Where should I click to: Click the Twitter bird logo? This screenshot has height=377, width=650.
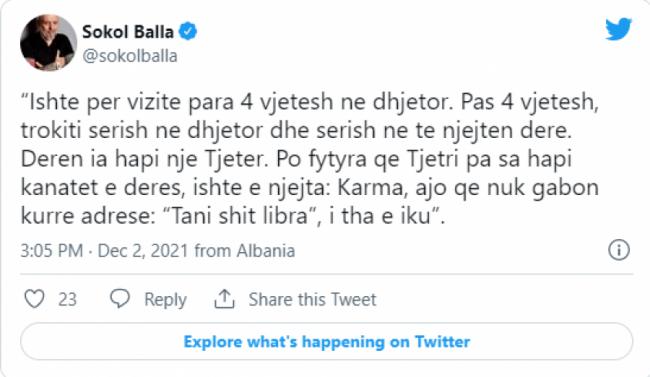[618, 29]
